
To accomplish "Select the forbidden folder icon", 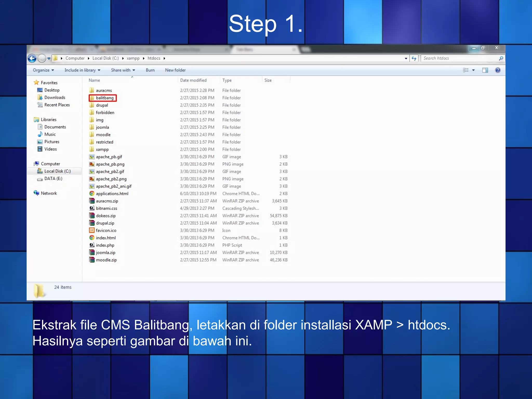I will (x=92, y=112).
